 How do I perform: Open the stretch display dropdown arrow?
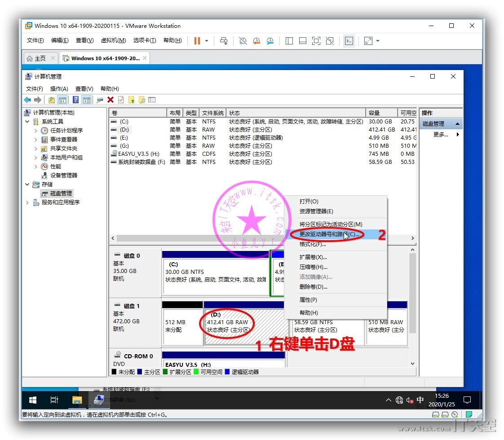pos(378,41)
